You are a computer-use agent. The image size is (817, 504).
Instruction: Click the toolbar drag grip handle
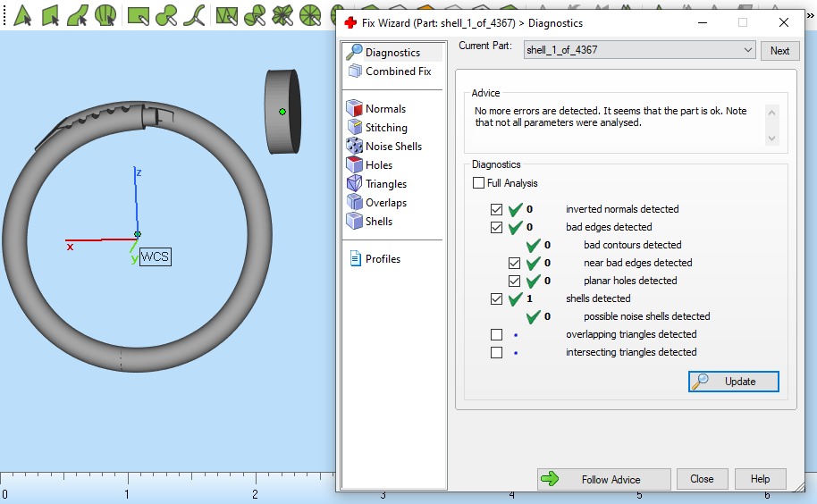(4, 15)
